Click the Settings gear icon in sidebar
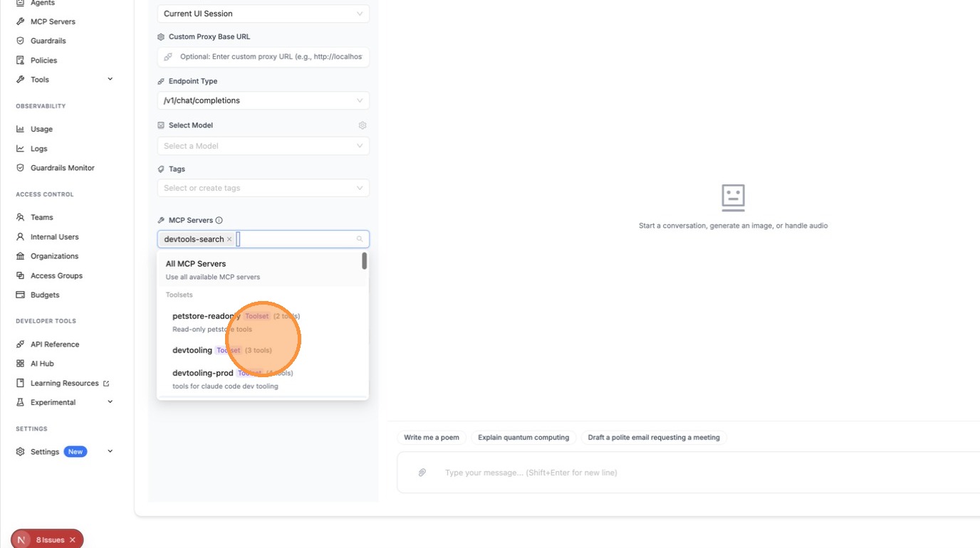Screen dimensions: 980x548 (20, 451)
